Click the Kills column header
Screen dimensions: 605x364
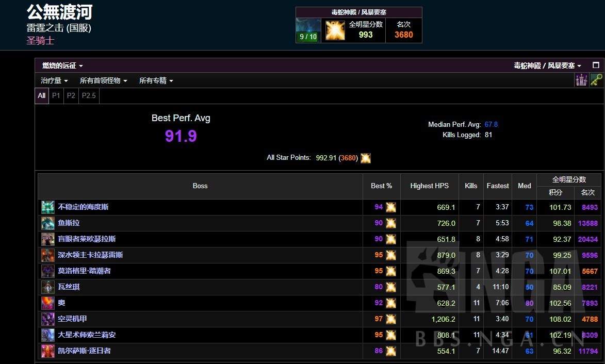471,186
